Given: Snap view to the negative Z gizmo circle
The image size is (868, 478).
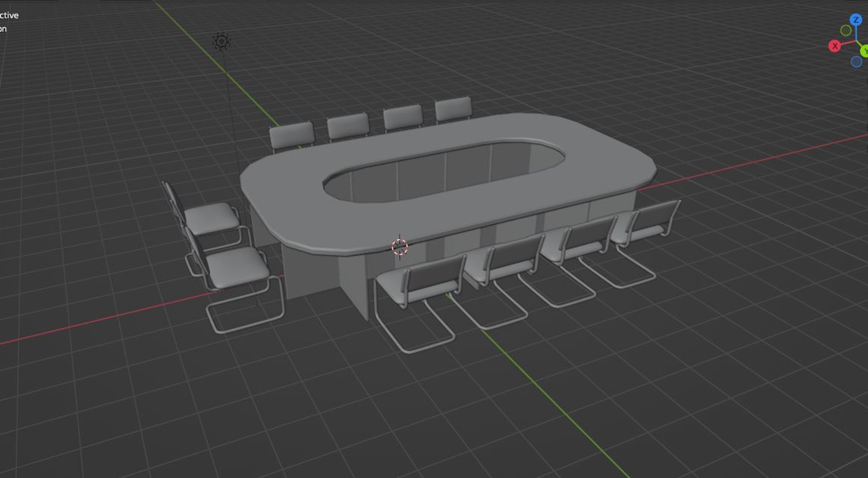Looking at the screenshot, I should (856, 62).
